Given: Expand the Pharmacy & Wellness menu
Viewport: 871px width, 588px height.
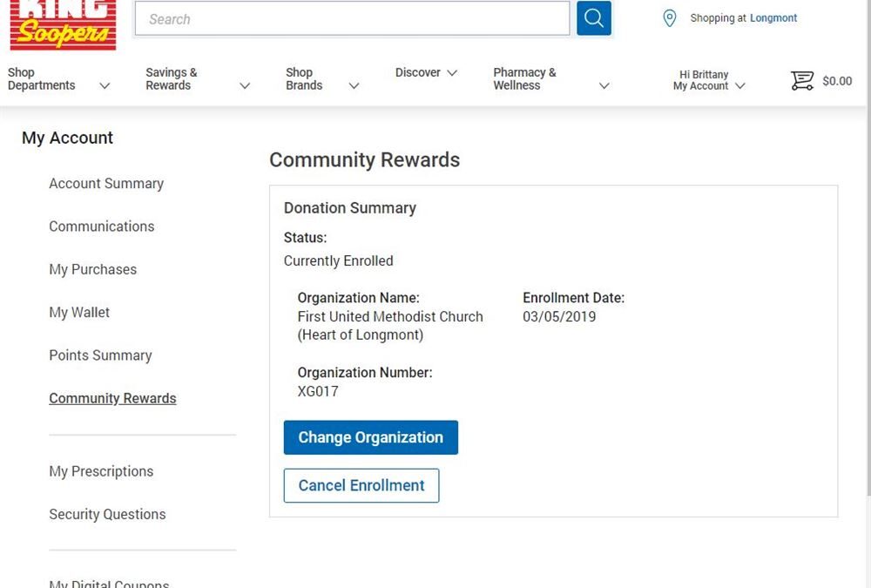Looking at the screenshot, I should pyautogui.click(x=551, y=79).
